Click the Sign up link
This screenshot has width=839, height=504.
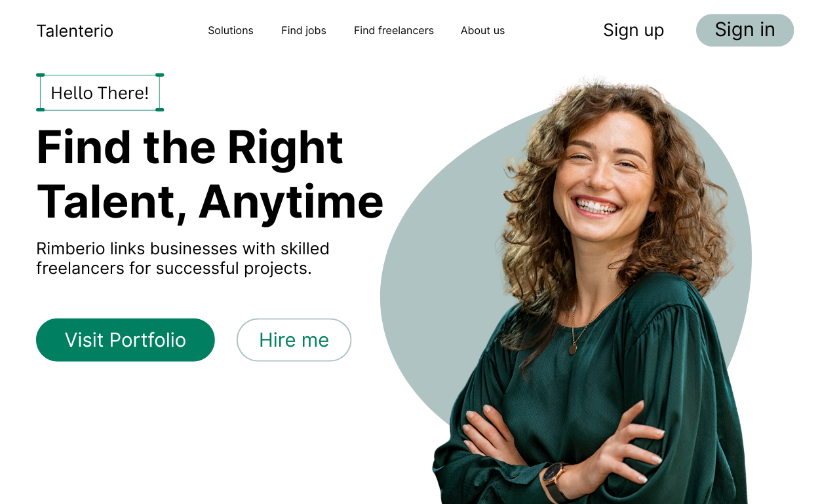(x=633, y=30)
